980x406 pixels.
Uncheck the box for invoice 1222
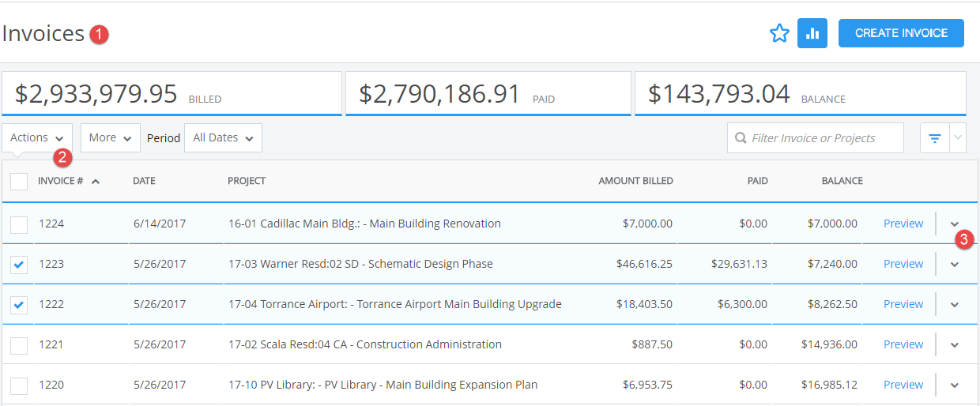tap(19, 305)
